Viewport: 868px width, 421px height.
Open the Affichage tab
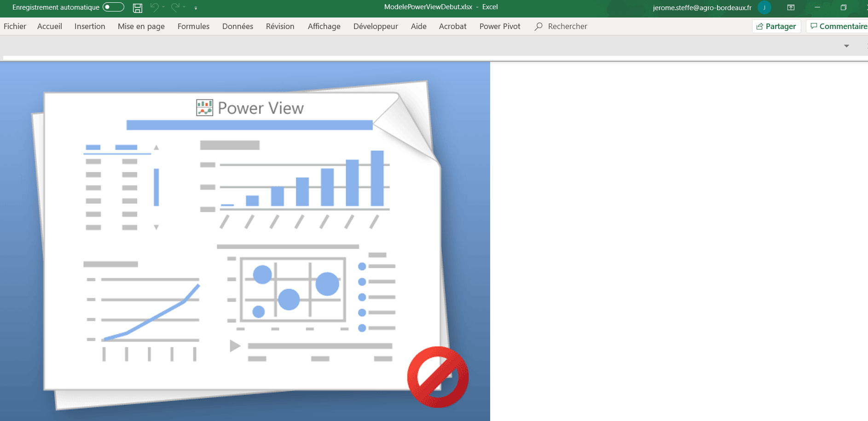pyautogui.click(x=324, y=26)
